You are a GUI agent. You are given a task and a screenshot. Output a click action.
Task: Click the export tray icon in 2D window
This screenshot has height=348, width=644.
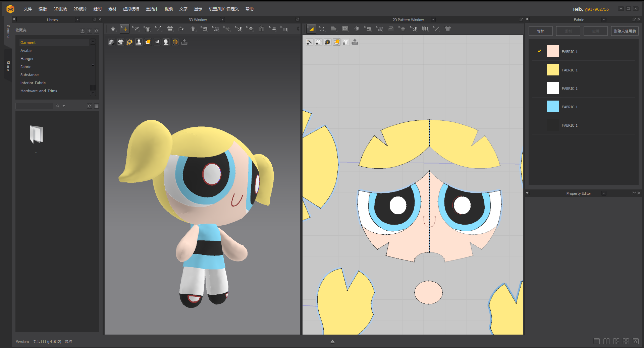click(x=355, y=42)
